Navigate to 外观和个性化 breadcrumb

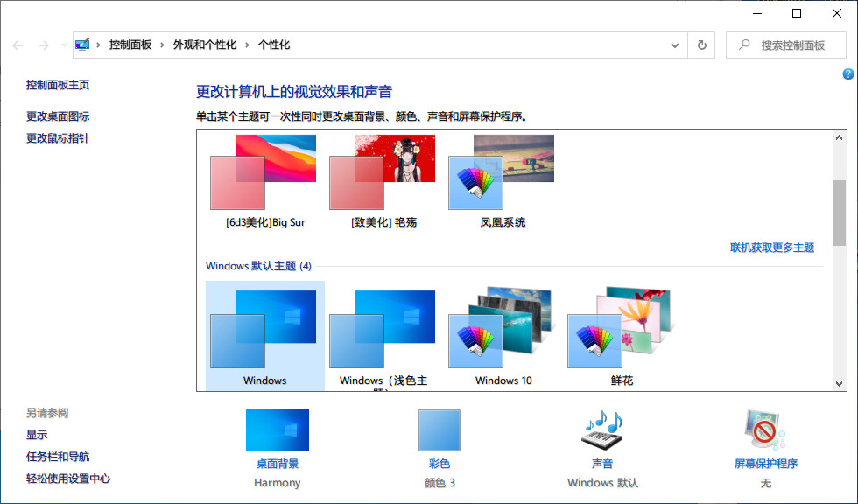click(205, 45)
